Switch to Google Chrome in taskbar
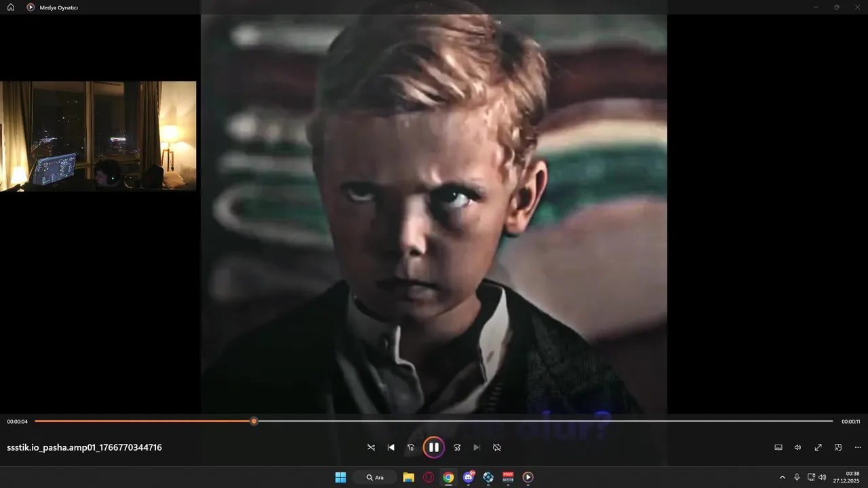868x488 pixels. (x=448, y=477)
